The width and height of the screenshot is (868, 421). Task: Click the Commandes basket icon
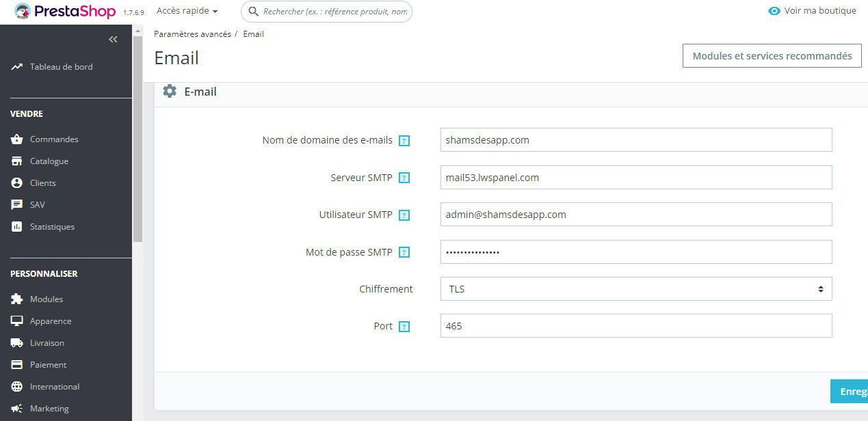tap(17, 139)
